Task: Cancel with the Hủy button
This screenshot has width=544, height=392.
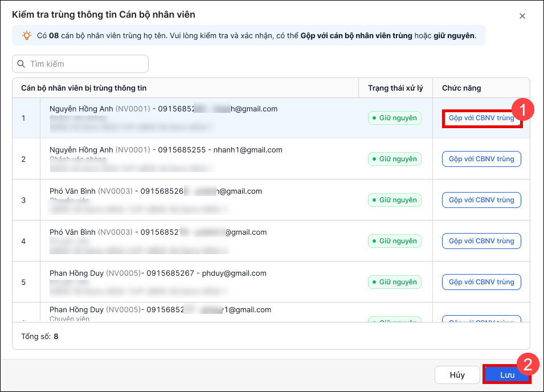Action: pyautogui.click(x=457, y=375)
